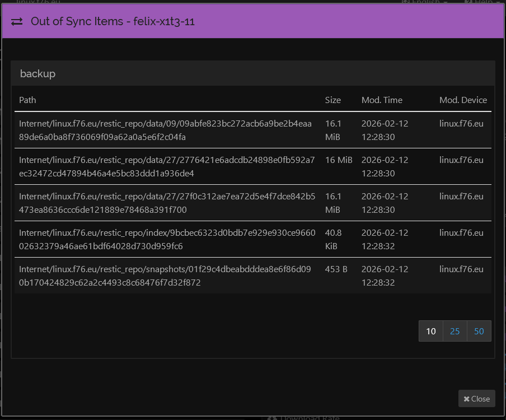Expand the backup folder panel header

point(37,73)
